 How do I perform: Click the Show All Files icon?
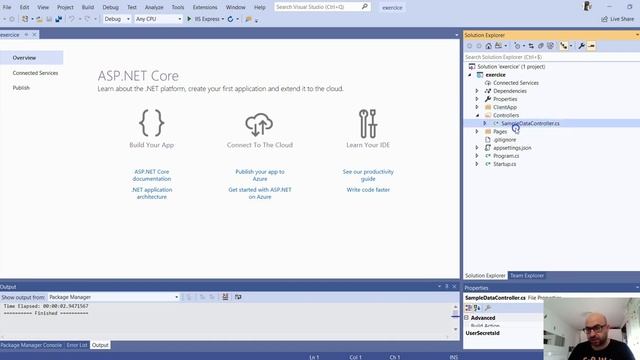click(551, 46)
